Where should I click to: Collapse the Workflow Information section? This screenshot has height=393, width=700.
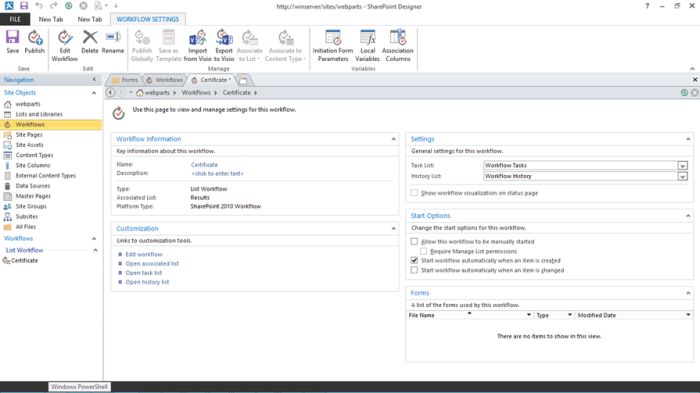pos(393,139)
